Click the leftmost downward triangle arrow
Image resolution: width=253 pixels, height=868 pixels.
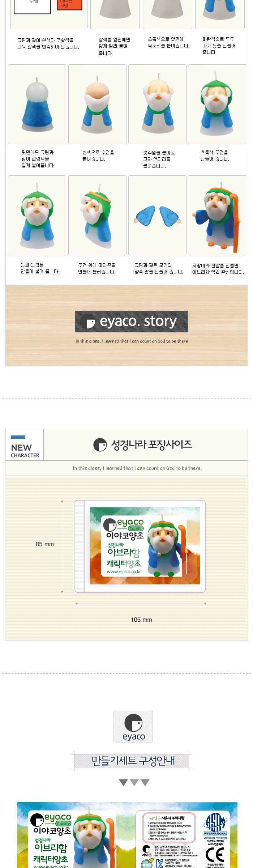coord(123,783)
